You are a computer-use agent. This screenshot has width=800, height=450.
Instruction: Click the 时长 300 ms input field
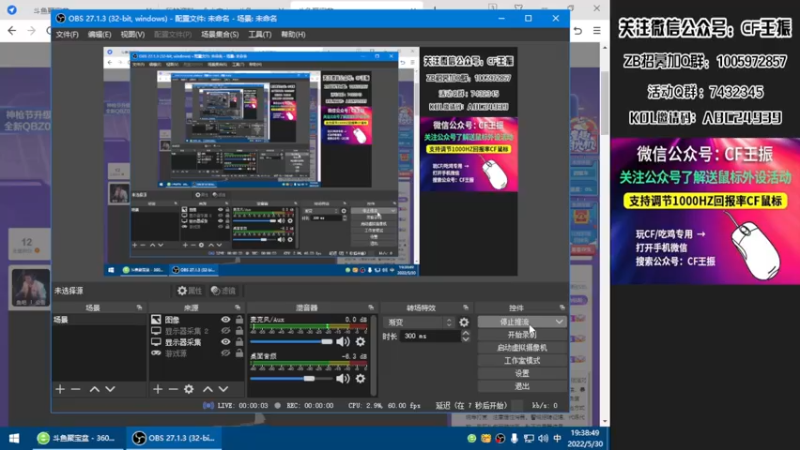[430, 336]
